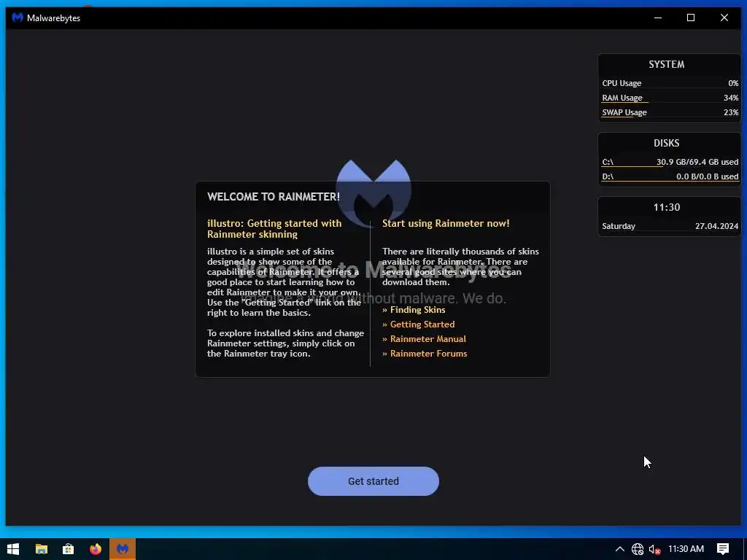The height and width of the screenshot is (560, 747).
Task: Click the Get started button
Action: (373, 481)
